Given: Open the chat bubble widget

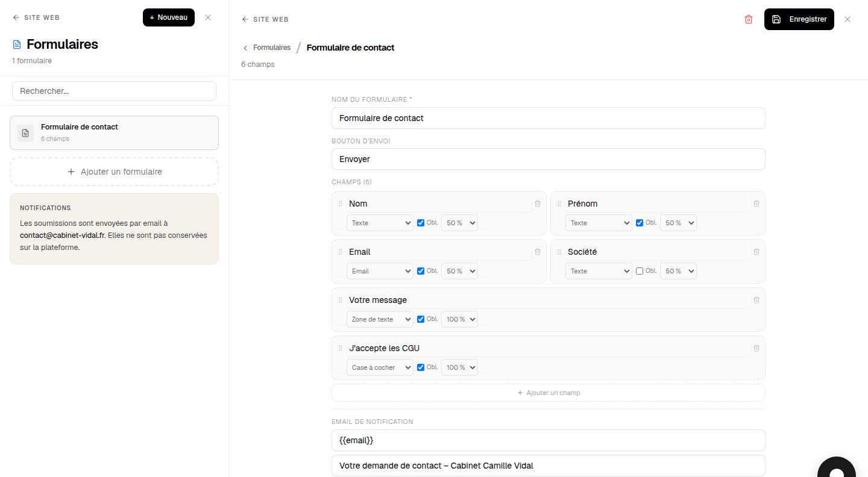Looking at the screenshot, I should (837, 467).
